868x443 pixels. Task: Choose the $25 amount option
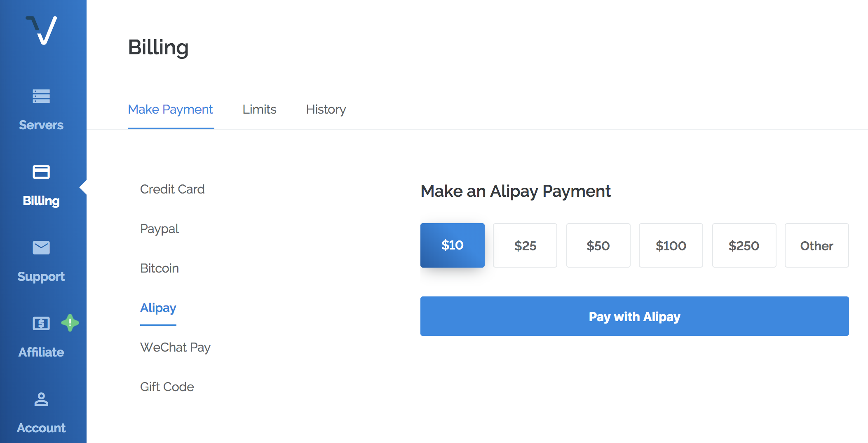pyautogui.click(x=525, y=246)
